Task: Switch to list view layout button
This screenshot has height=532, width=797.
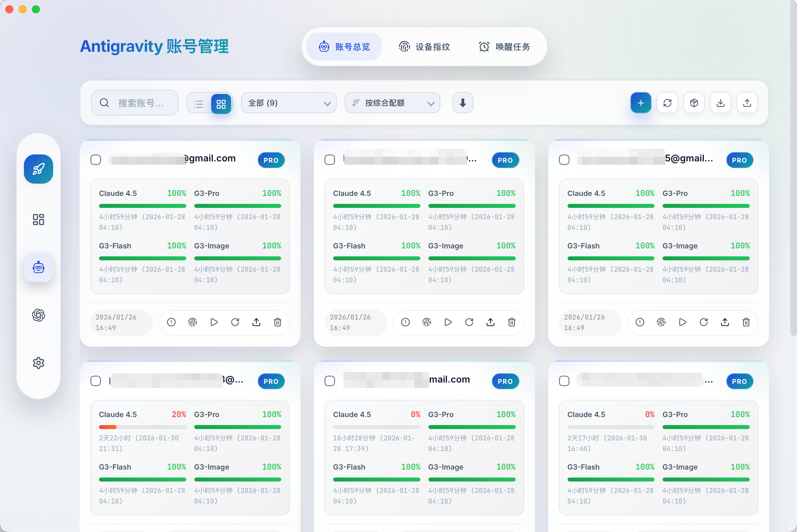Action: 199,104
